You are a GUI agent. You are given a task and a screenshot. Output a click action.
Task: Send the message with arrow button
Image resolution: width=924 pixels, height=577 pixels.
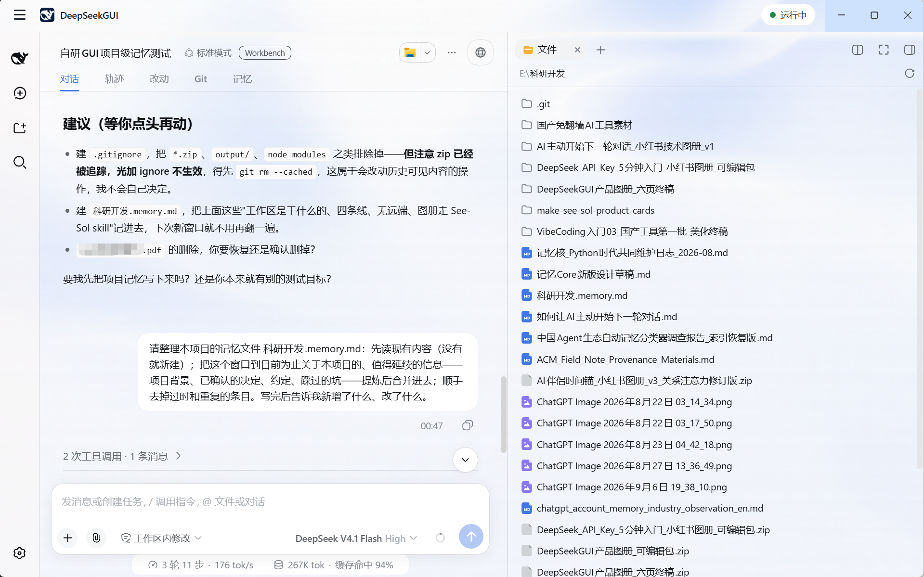tap(471, 536)
